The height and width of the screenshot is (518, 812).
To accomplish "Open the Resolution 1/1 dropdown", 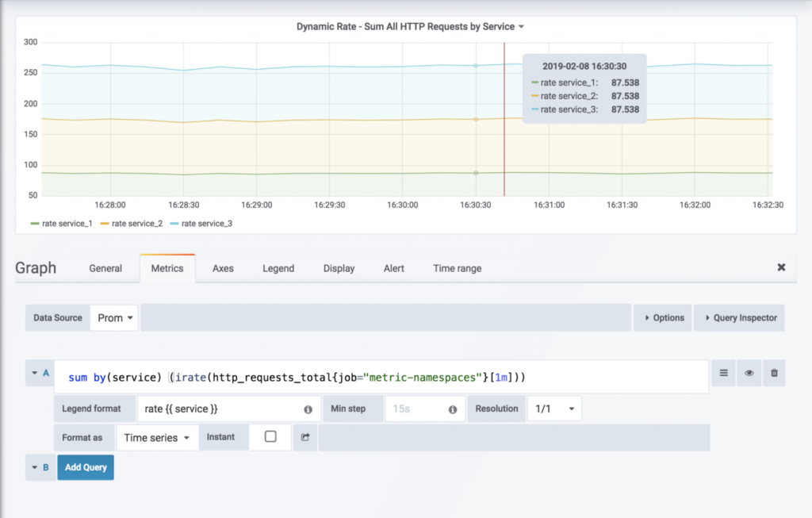I will click(x=553, y=409).
